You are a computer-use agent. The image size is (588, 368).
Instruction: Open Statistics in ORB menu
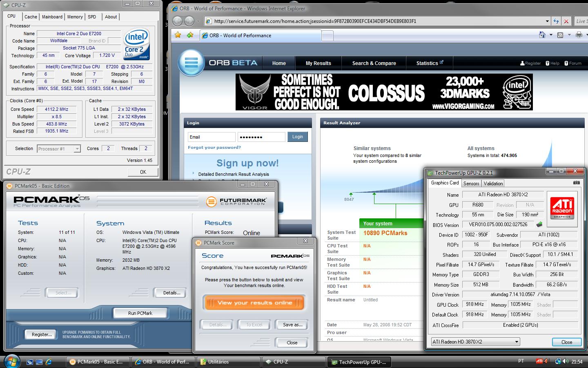pos(429,63)
